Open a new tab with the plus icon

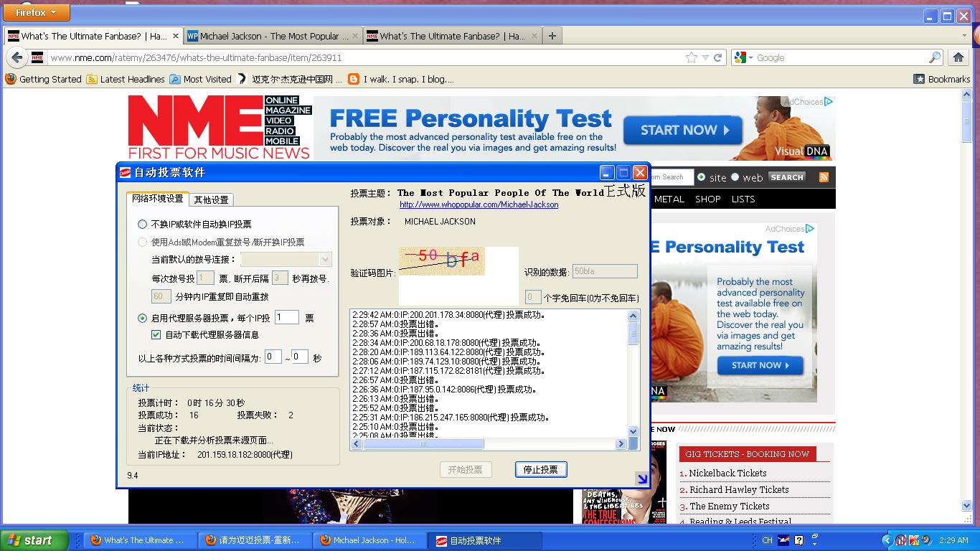[552, 36]
